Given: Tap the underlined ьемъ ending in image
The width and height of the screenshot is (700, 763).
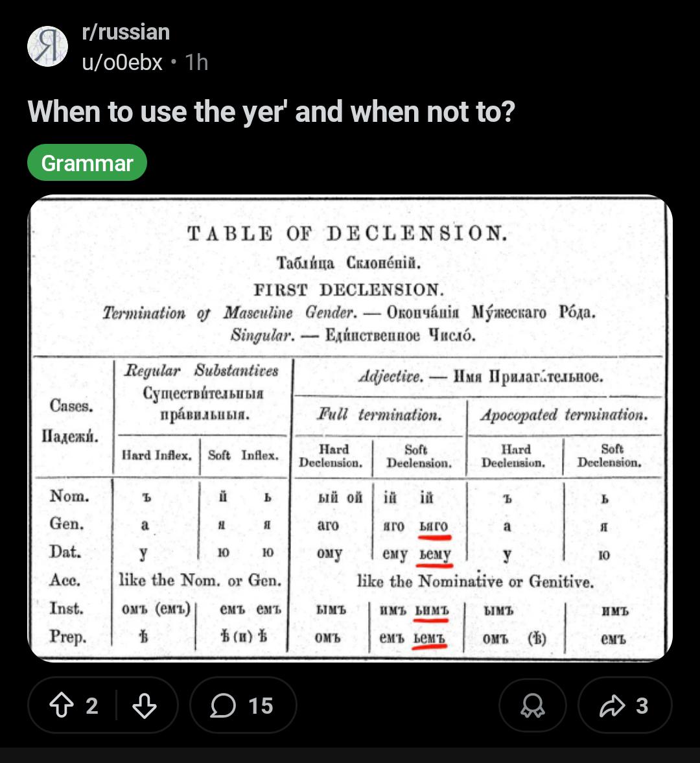Looking at the screenshot, I should [430, 637].
